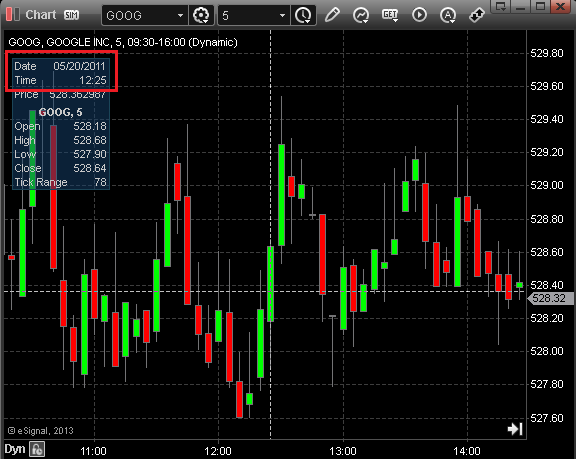576x459 pixels.
Task: Click the Date 05/20/2011 value
Action: tap(79, 66)
